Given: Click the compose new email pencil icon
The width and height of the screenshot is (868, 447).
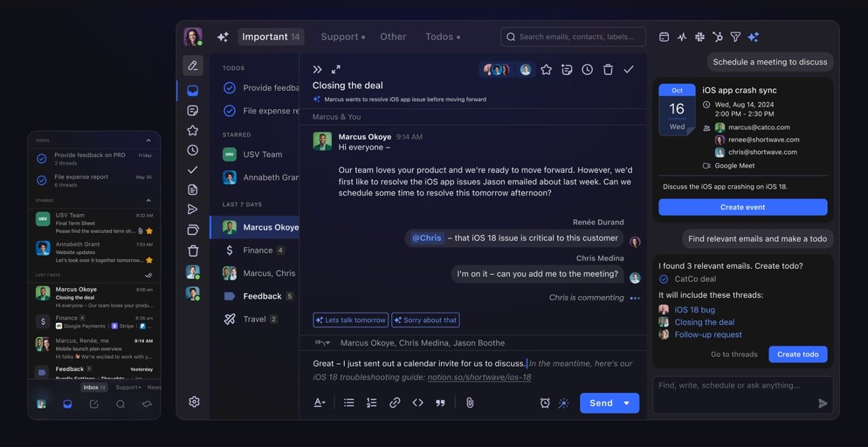Looking at the screenshot, I should coord(192,66).
